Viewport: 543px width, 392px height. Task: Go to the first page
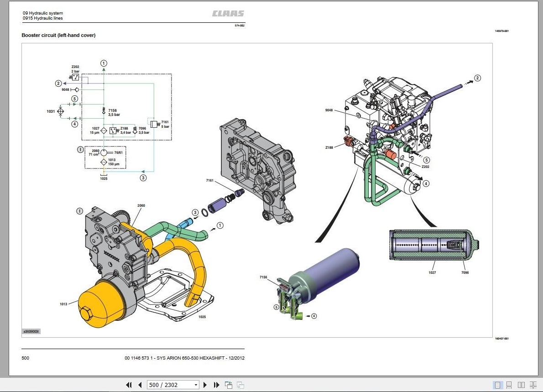129,385
